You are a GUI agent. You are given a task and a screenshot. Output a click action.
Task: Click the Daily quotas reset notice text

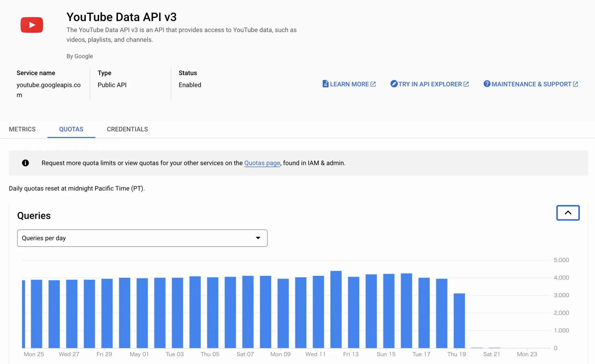pos(77,189)
